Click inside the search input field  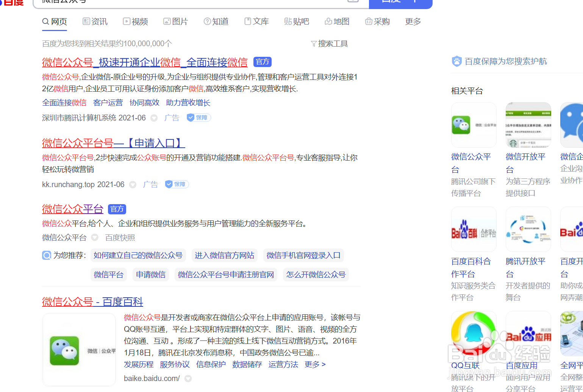tap(189, 2)
